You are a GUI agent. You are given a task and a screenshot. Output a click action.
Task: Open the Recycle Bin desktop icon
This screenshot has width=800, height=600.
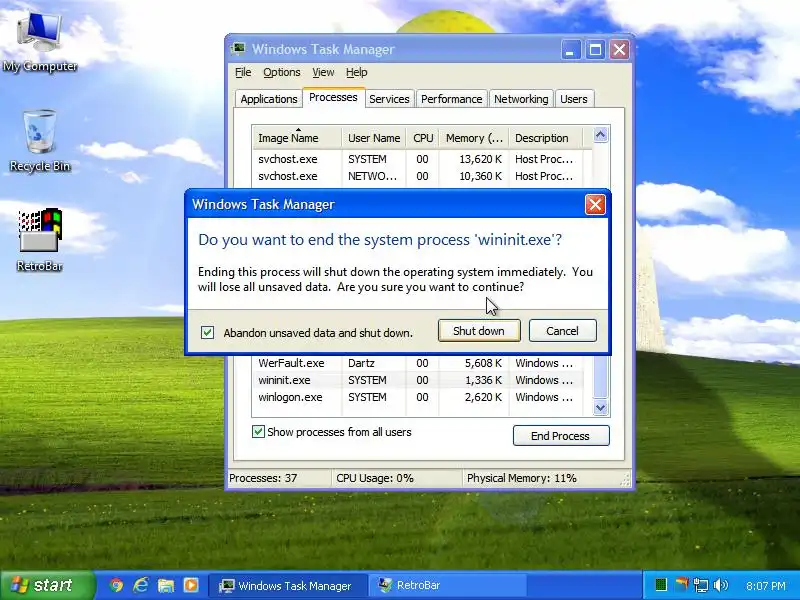40,141
